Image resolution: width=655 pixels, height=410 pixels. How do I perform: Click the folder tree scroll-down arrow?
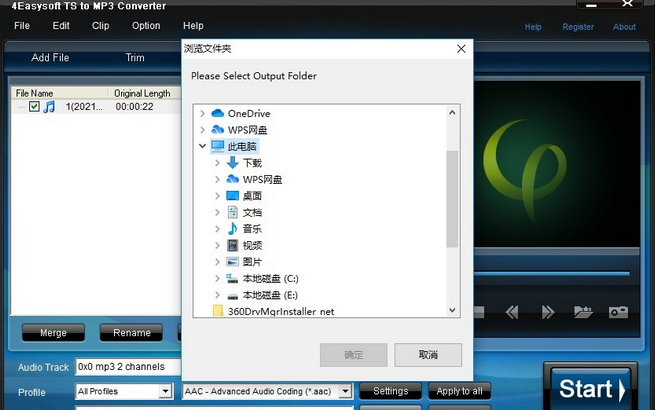pos(452,310)
